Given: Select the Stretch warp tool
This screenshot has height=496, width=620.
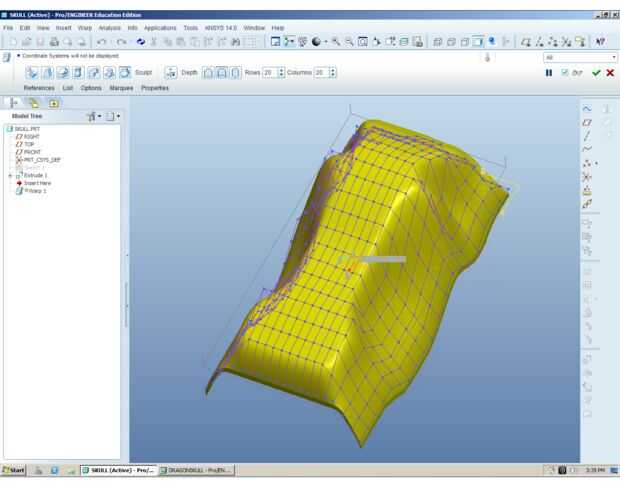Looking at the screenshot, I should click(x=78, y=72).
